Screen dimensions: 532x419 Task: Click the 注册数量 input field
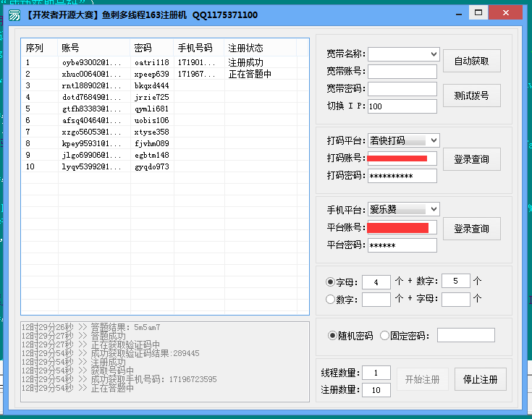tap(376, 390)
